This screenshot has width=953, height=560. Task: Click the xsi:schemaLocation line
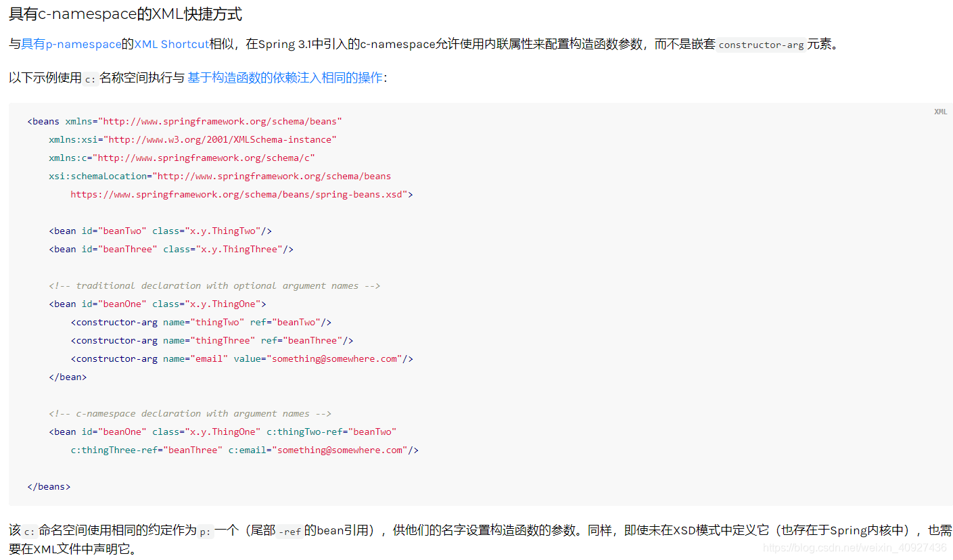[x=220, y=177]
